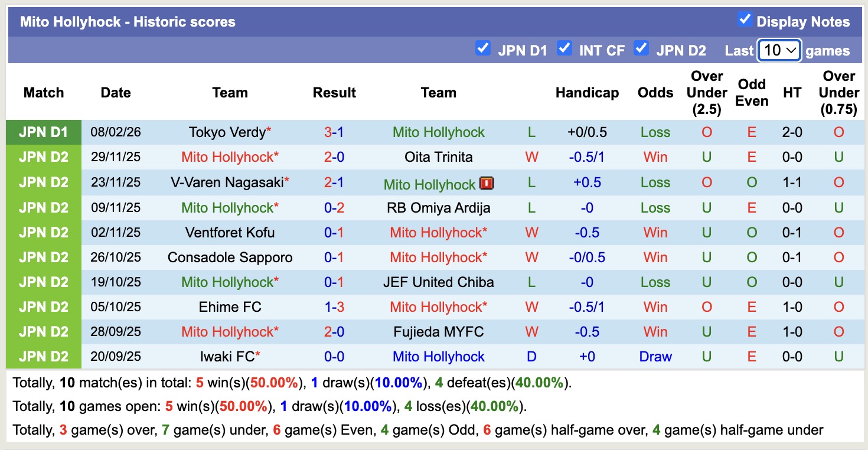Click the JPN D2 badge on the Ehime FC row
The image size is (868, 450).
click(x=44, y=306)
